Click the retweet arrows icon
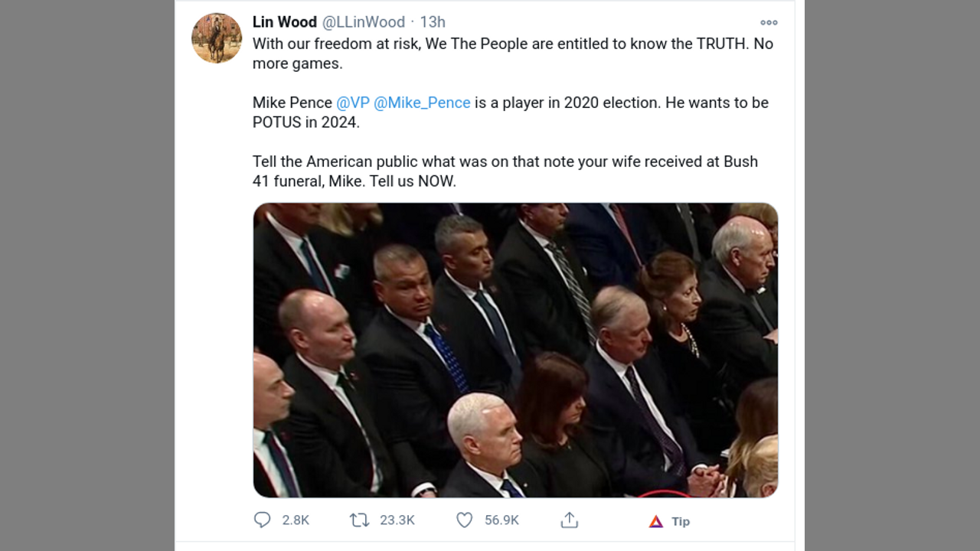 click(x=359, y=520)
